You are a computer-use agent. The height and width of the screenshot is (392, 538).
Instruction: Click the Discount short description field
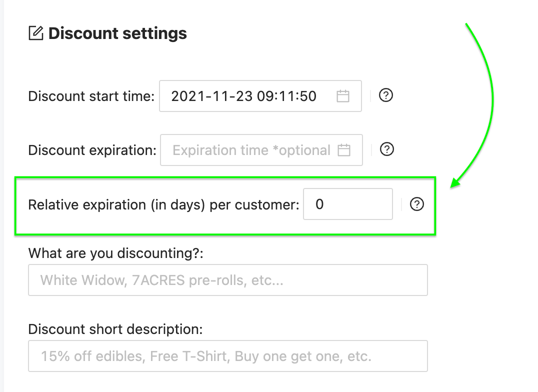[228, 356]
